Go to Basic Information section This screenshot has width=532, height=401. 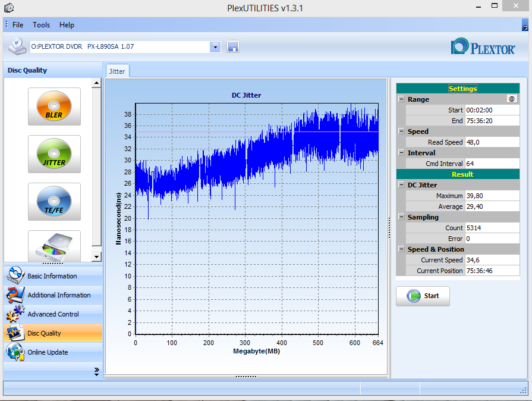tap(53, 275)
